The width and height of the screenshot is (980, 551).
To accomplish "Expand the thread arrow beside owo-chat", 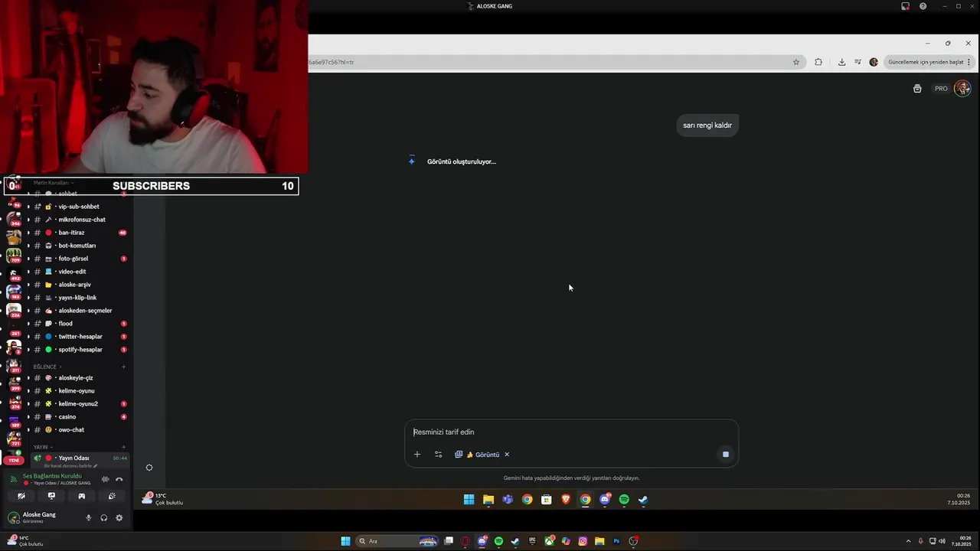I will point(28,430).
